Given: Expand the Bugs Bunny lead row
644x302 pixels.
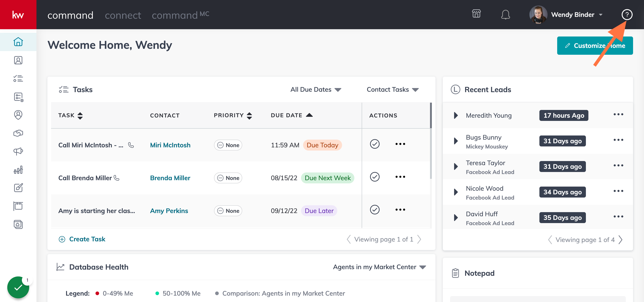Looking at the screenshot, I should point(456,141).
